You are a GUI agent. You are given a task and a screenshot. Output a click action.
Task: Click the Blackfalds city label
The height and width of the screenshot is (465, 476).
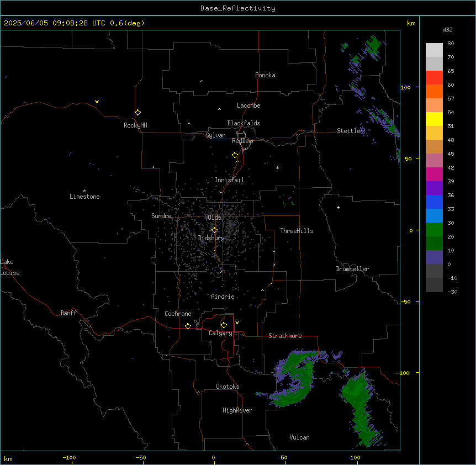click(244, 123)
